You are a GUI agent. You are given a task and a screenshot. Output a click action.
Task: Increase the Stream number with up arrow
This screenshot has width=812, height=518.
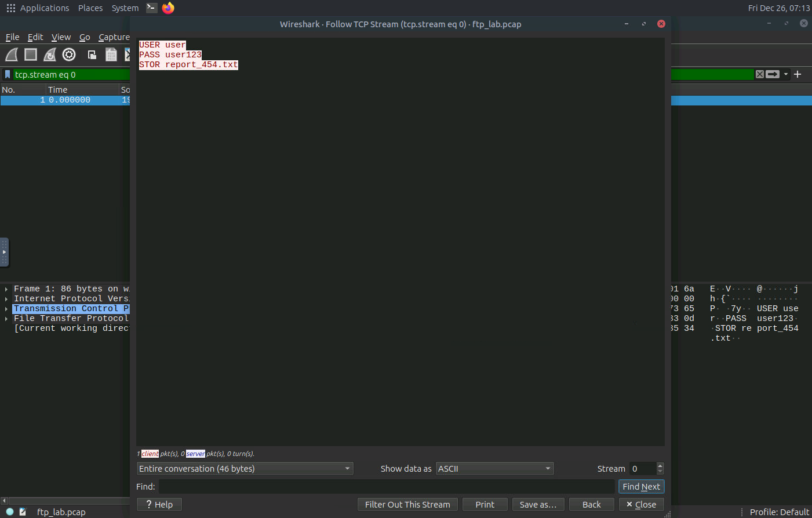tap(660, 465)
